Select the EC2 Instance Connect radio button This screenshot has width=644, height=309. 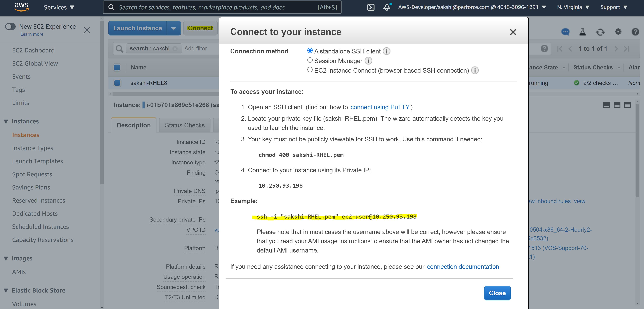310,69
